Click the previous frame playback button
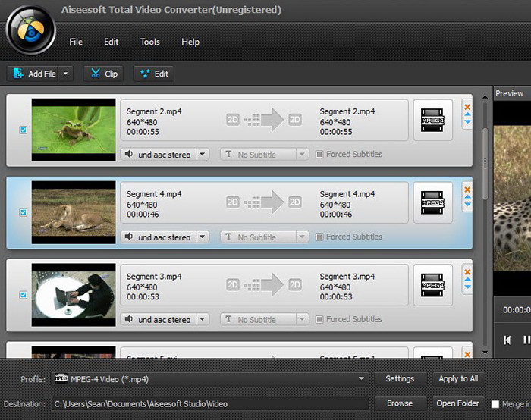 pyautogui.click(x=507, y=340)
